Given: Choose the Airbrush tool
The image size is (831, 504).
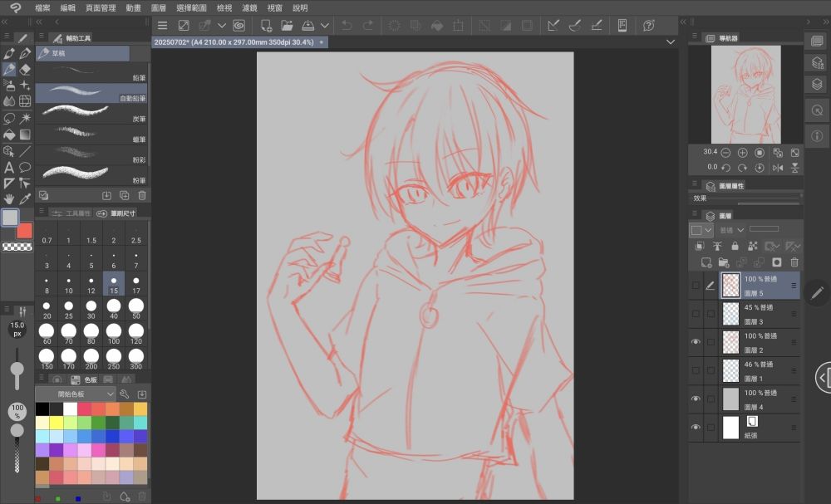Looking at the screenshot, I should click(x=9, y=86).
